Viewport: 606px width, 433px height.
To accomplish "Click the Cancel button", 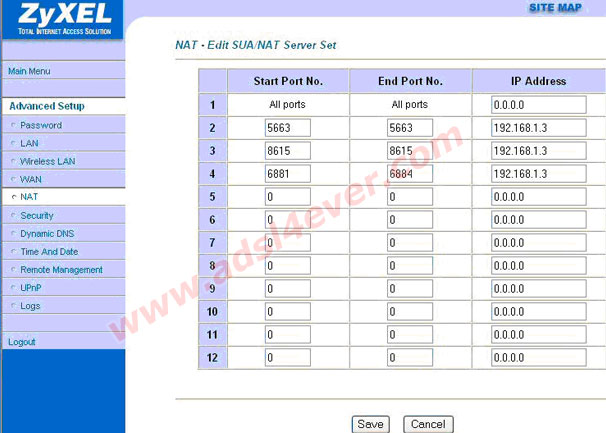I will tap(428, 424).
